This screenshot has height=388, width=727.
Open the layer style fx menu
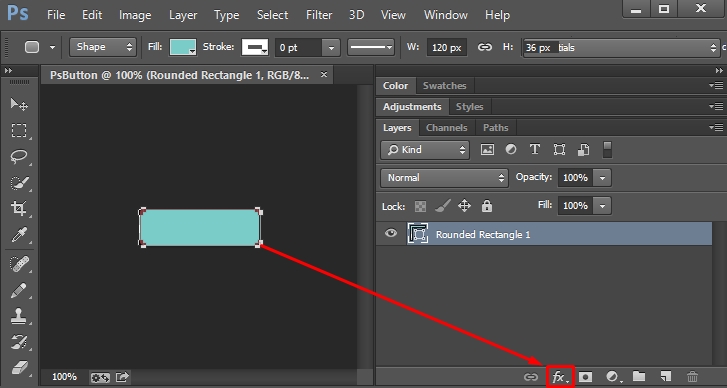coord(561,377)
